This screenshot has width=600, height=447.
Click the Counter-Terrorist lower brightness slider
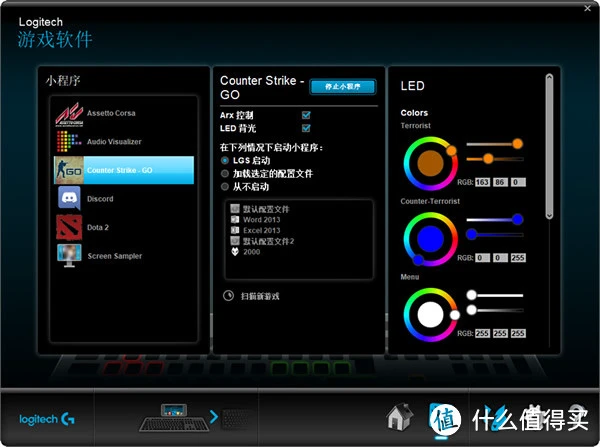click(x=495, y=234)
